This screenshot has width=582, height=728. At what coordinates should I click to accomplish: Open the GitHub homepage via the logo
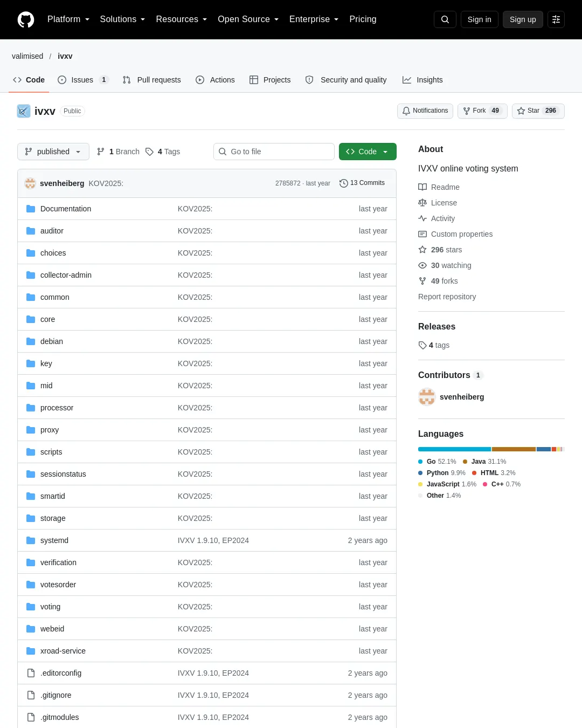26,19
